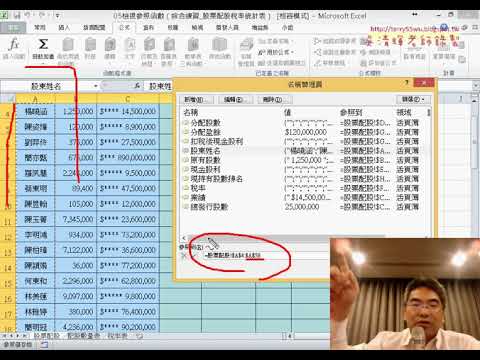Viewport: 480px width, 360px height.
Task: Click the Name Manager ribbon icon
Action: [246, 52]
